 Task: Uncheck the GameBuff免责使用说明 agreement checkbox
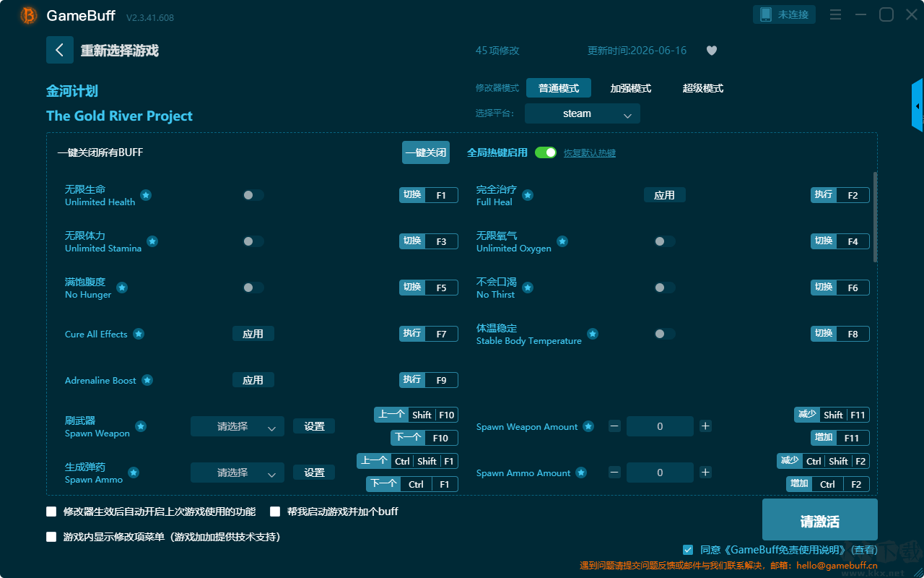click(x=688, y=550)
